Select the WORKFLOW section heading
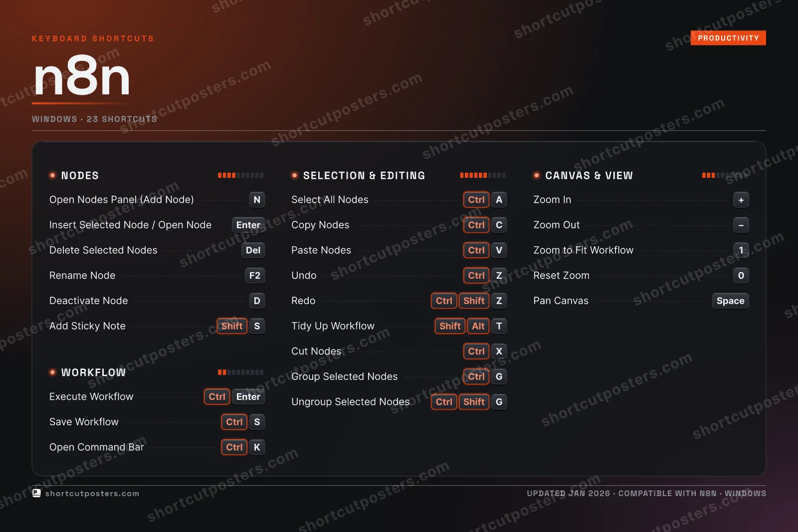 [93, 372]
